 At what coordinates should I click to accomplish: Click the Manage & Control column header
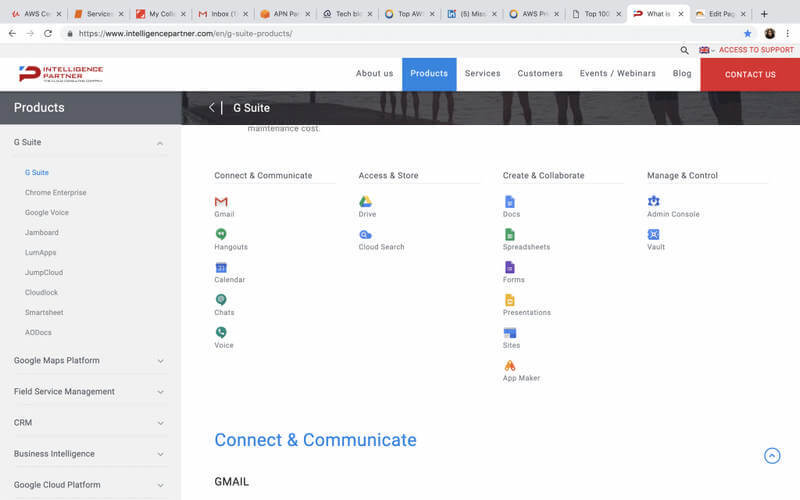pos(682,175)
